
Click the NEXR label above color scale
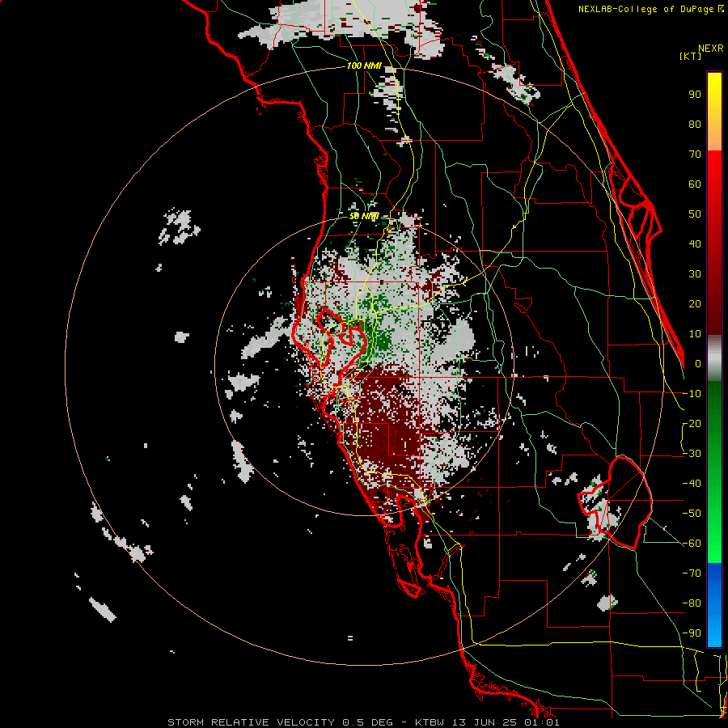pos(711,49)
